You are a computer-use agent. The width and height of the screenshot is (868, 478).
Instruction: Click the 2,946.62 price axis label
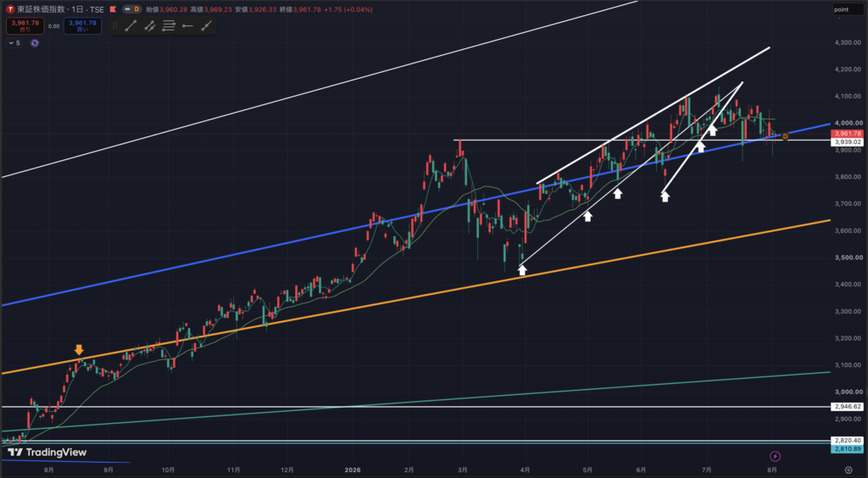pos(848,407)
